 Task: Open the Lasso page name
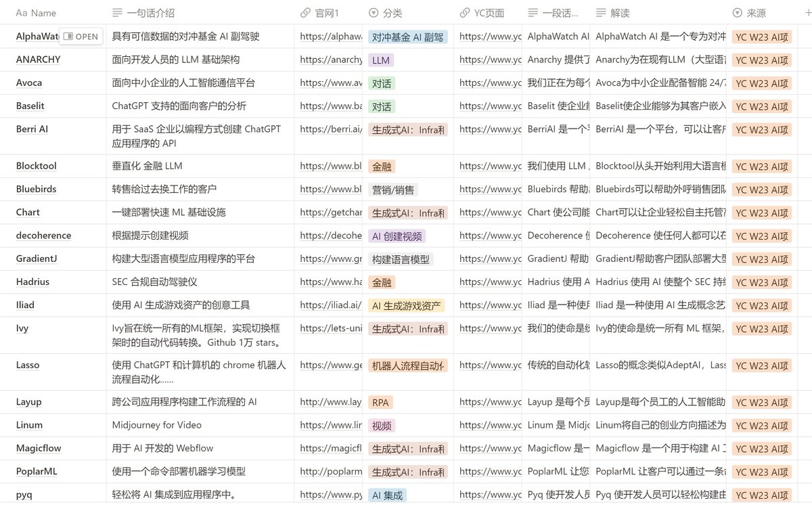[x=28, y=365]
